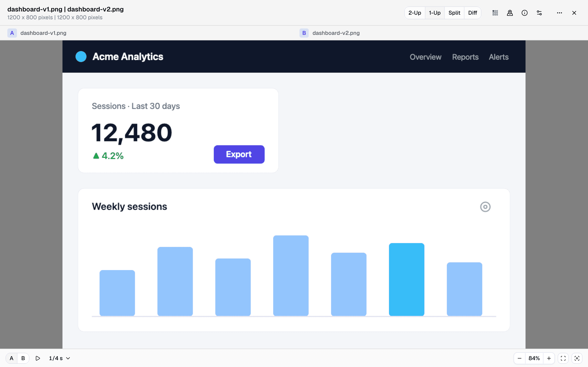This screenshot has width=588, height=367.
Task: Zoom in with the plus button
Action: (549, 358)
